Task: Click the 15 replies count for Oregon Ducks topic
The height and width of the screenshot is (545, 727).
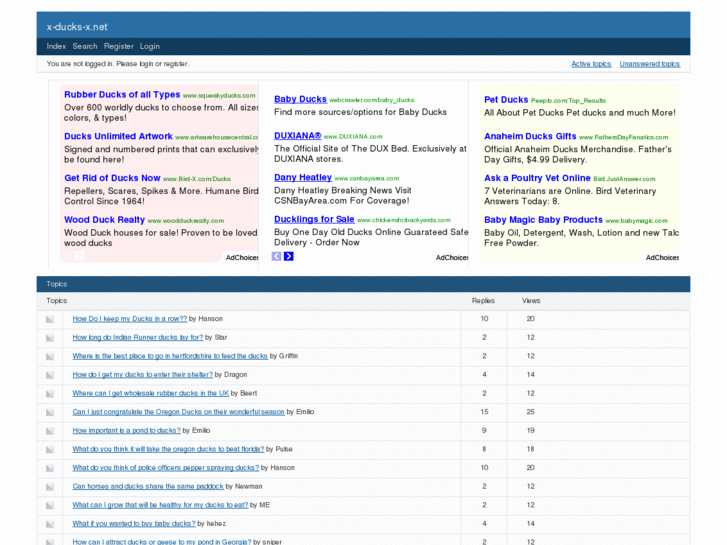Action: tap(485, 412)
